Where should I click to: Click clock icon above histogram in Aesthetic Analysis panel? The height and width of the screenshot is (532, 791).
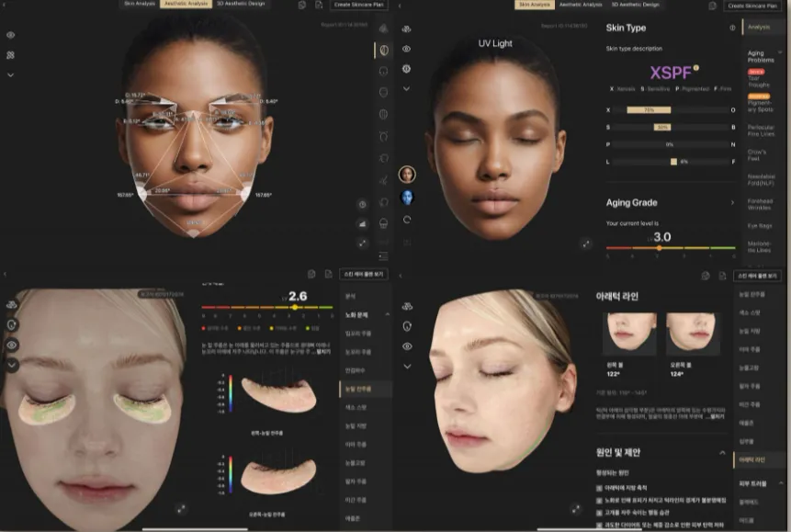click(362, 204)
